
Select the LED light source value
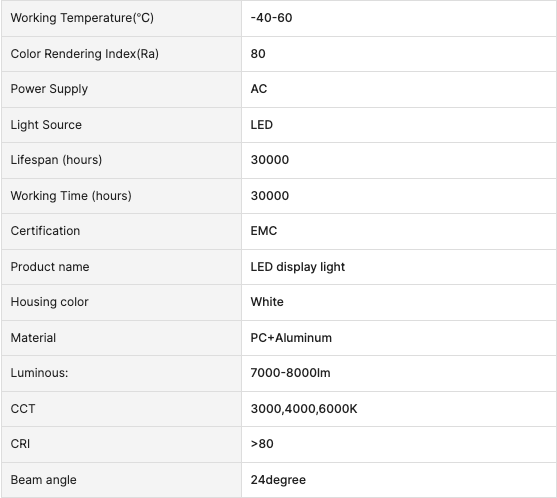(x=261, y=125)
